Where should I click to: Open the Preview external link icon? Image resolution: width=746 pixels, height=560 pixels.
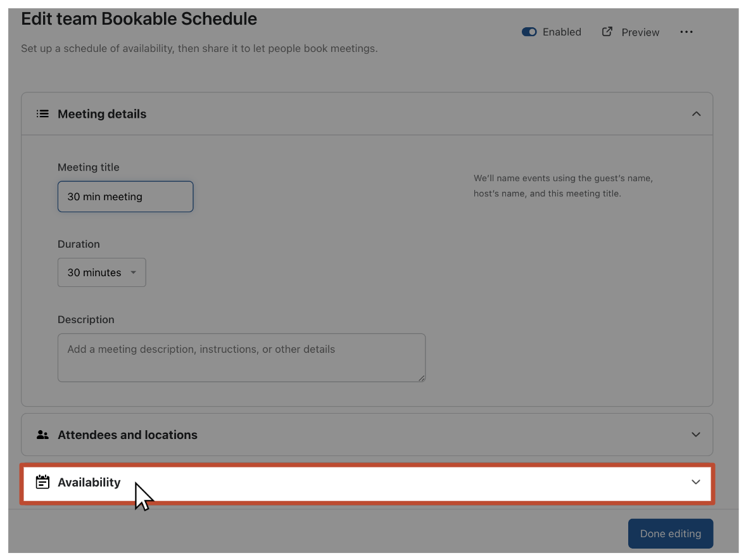point(607,32)
